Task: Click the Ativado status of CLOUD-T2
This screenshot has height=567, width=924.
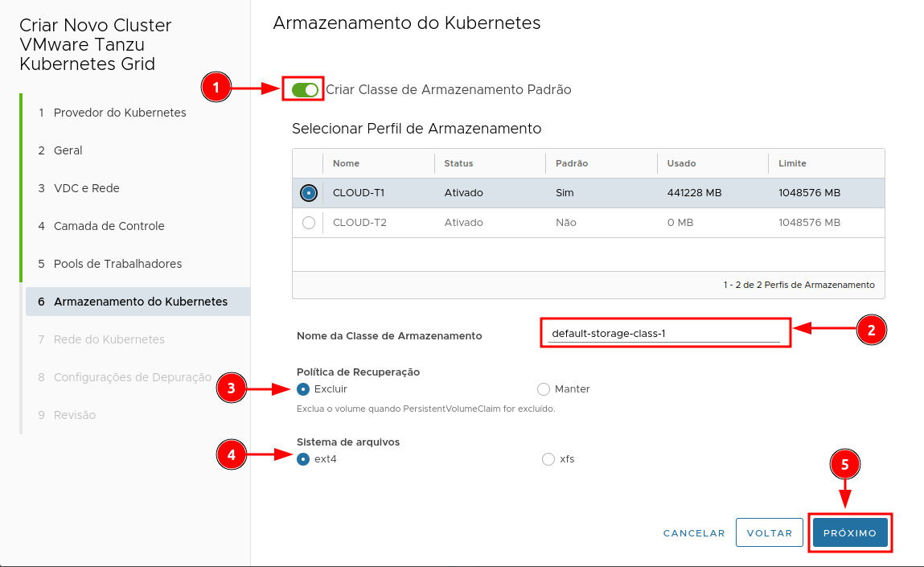Action: [x=464, y=223]
